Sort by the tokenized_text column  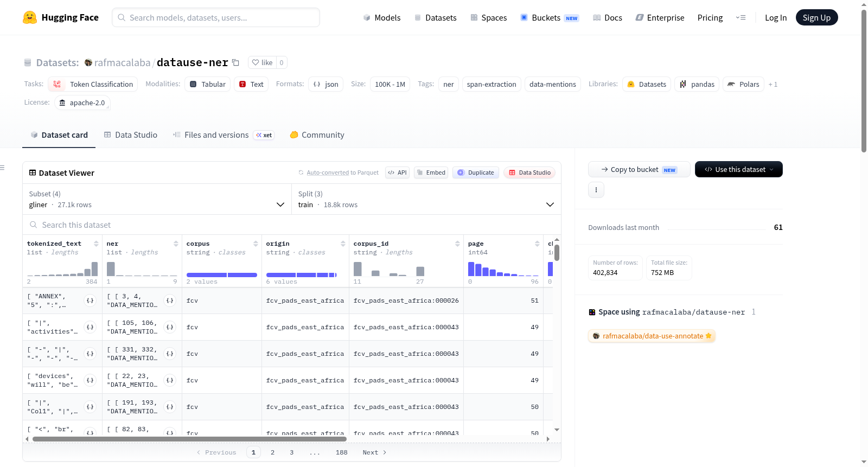pos(96,244)
